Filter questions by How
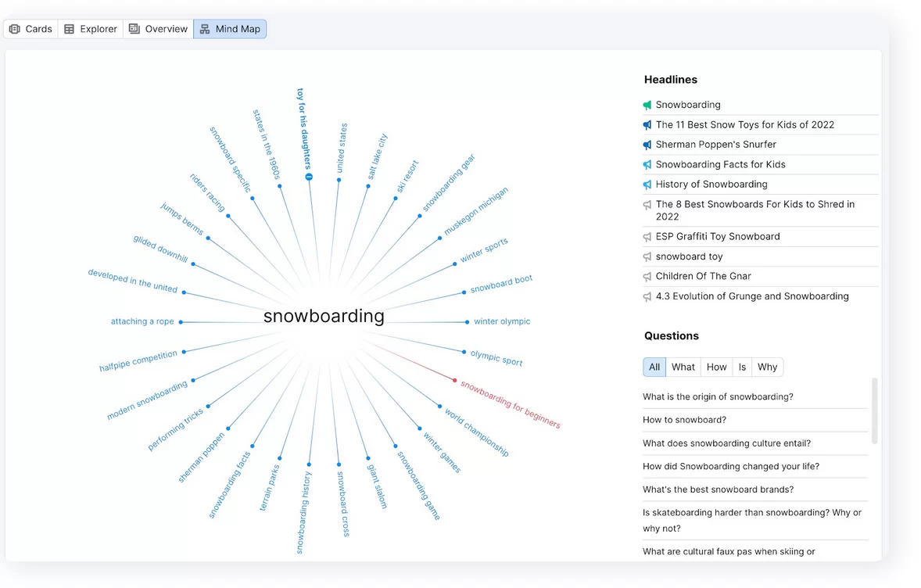This screenshot has width=921, height=588. click(717, 367)
